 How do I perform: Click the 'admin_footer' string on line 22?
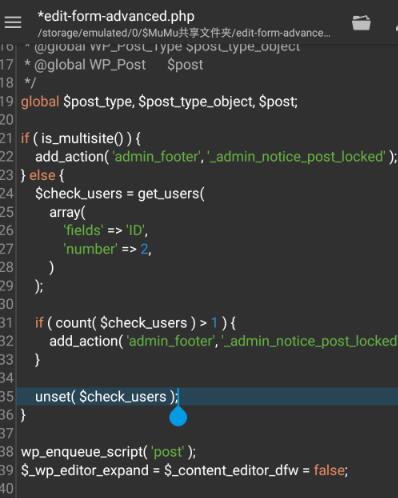(157, 156)
